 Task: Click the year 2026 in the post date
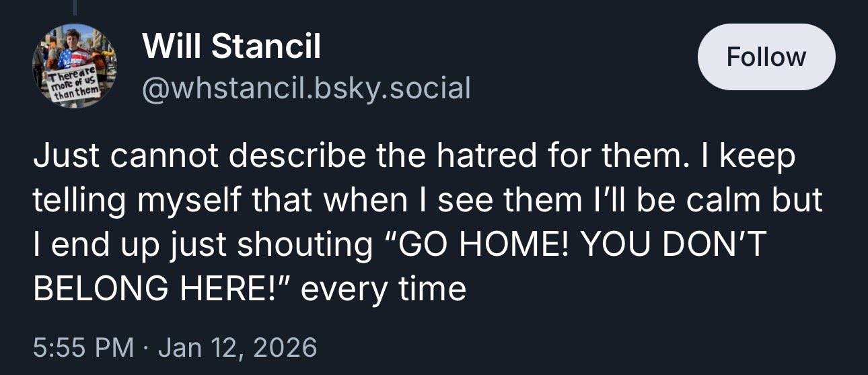287,347
